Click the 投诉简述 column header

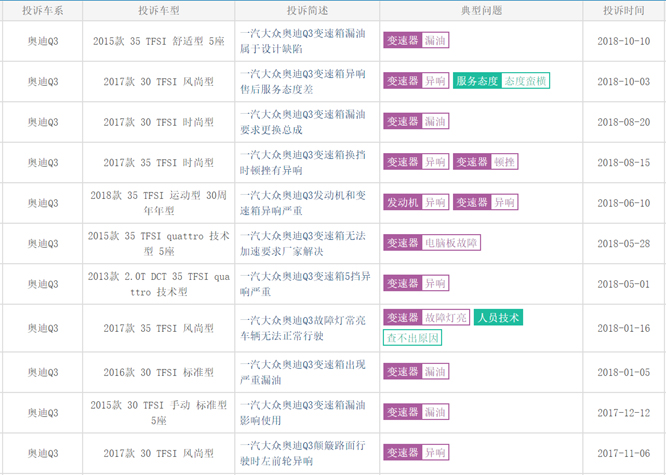pos(307,11)
